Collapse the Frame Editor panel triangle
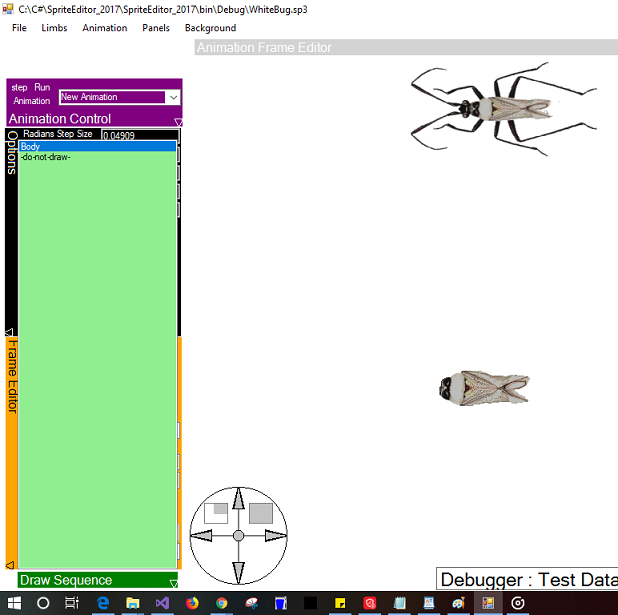Screen dimensions: 618x615 (x=9, y=565)
